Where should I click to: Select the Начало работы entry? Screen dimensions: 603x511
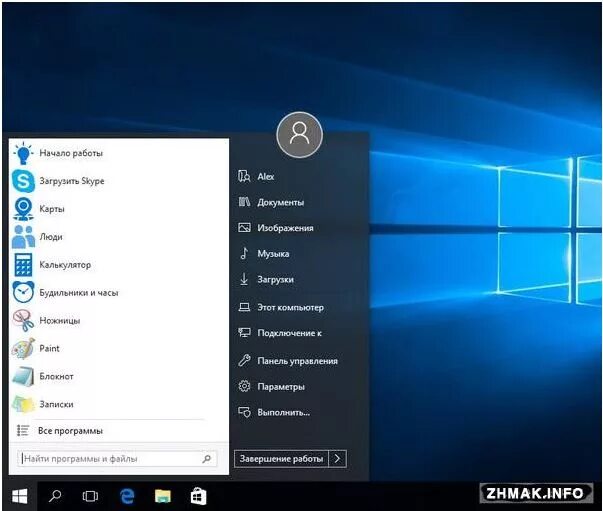(x=71, y=153)
